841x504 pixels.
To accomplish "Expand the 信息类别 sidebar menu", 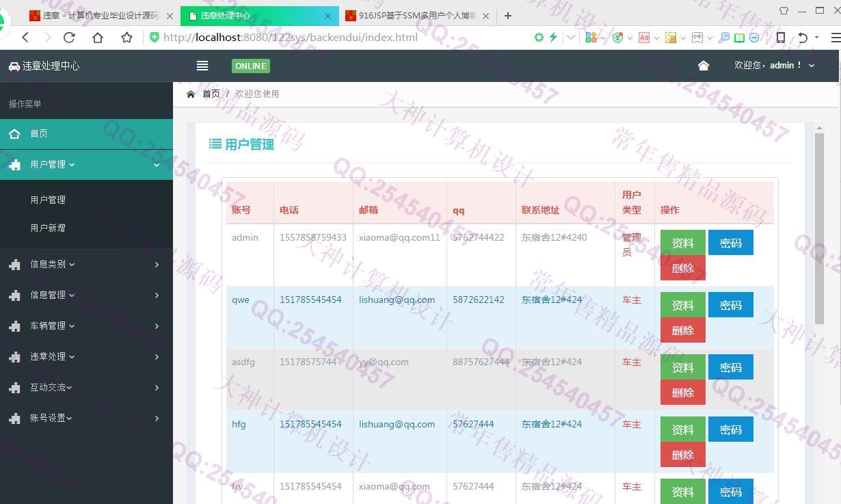I will point(86,264).
